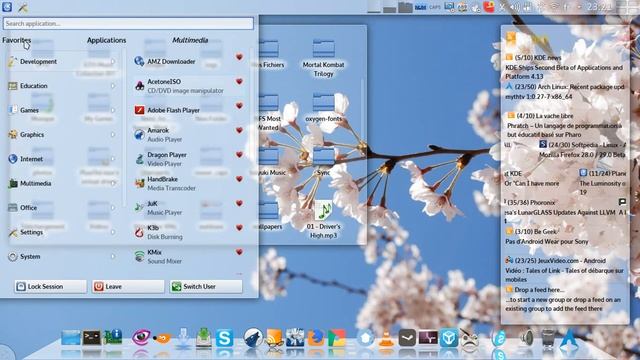
Task: Open the trash icon in the dock
Action: point(548,338)
